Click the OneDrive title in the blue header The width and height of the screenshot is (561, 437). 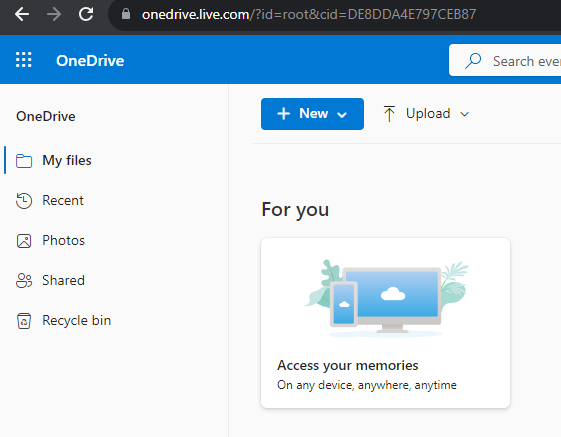tap(90, 60)
